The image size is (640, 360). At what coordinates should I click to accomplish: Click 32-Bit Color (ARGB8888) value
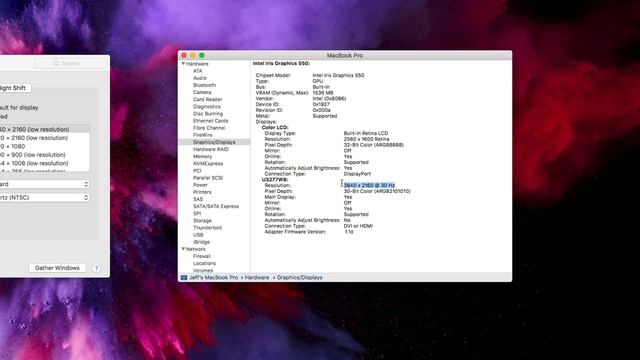373,145
